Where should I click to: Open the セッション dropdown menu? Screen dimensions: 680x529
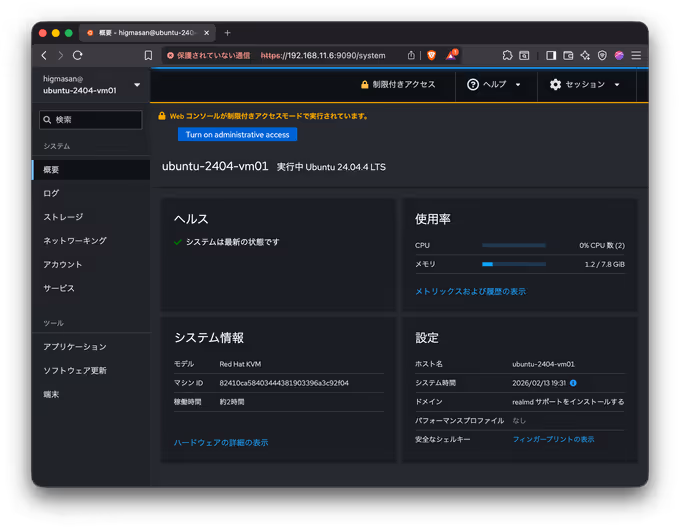tap(585, 85)
